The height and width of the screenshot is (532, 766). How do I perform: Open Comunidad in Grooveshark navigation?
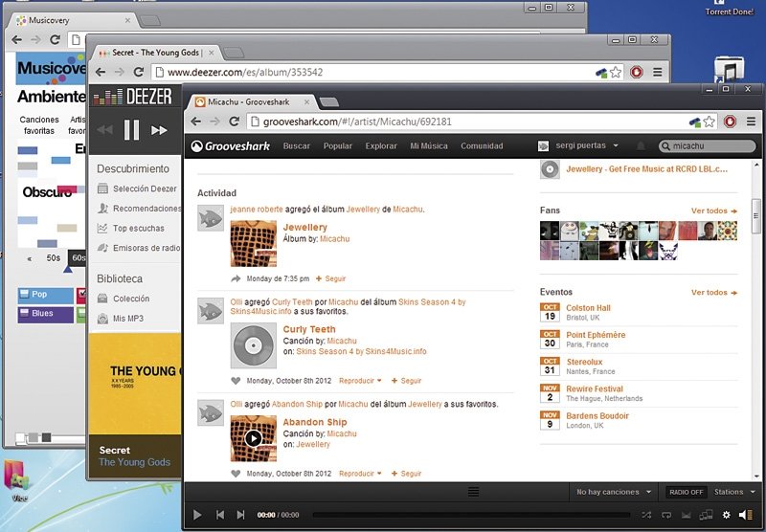(482, 146)
